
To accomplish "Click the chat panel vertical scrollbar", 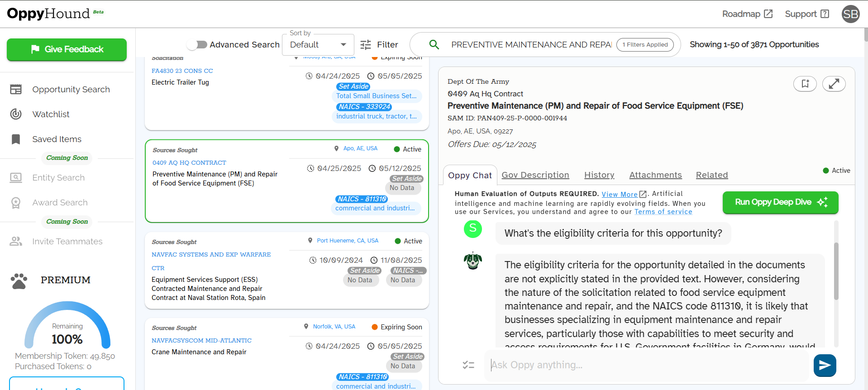I will coord(836,271).
